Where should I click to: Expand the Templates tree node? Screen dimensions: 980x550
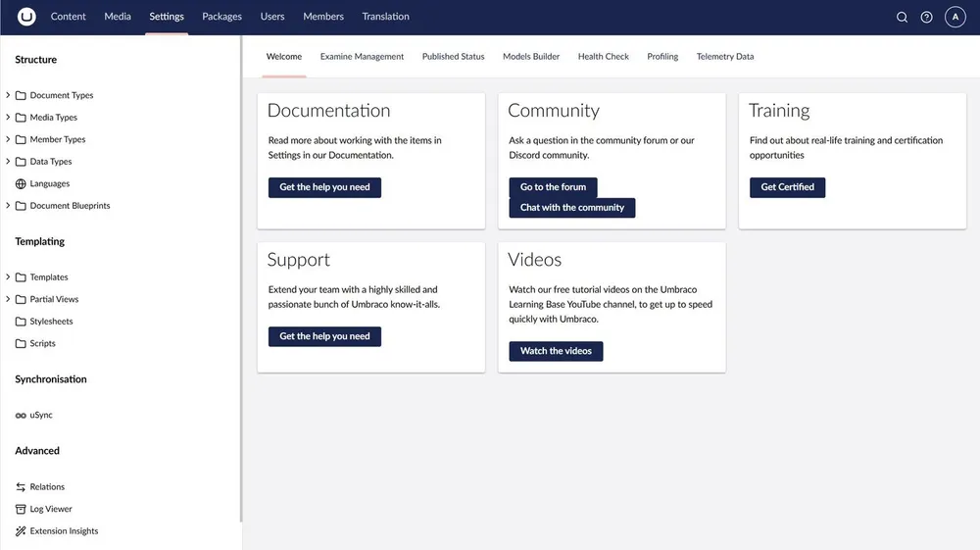point(8,276)
